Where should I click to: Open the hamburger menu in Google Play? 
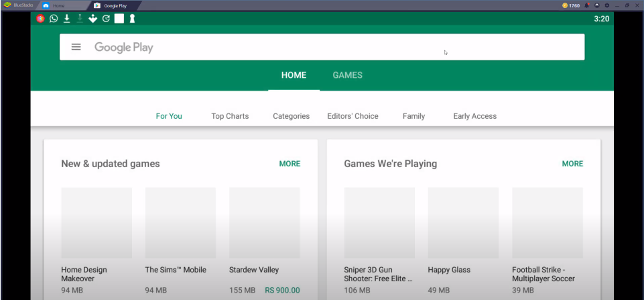[x=76, y=47]
